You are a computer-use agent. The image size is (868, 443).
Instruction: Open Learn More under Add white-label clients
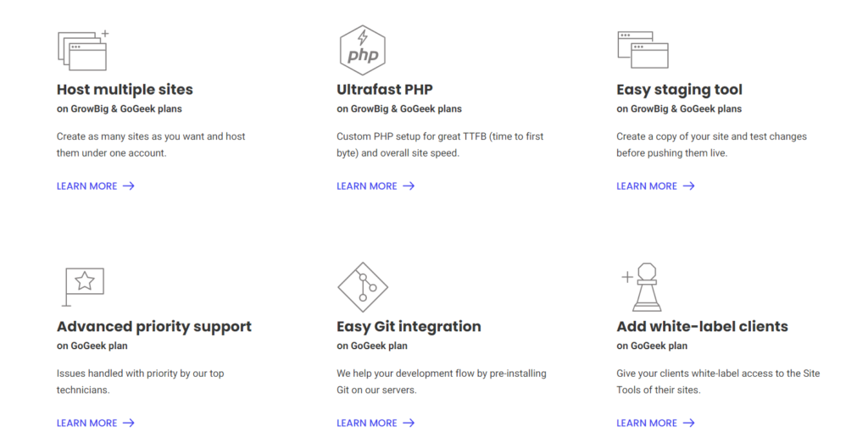click(647, 423)
